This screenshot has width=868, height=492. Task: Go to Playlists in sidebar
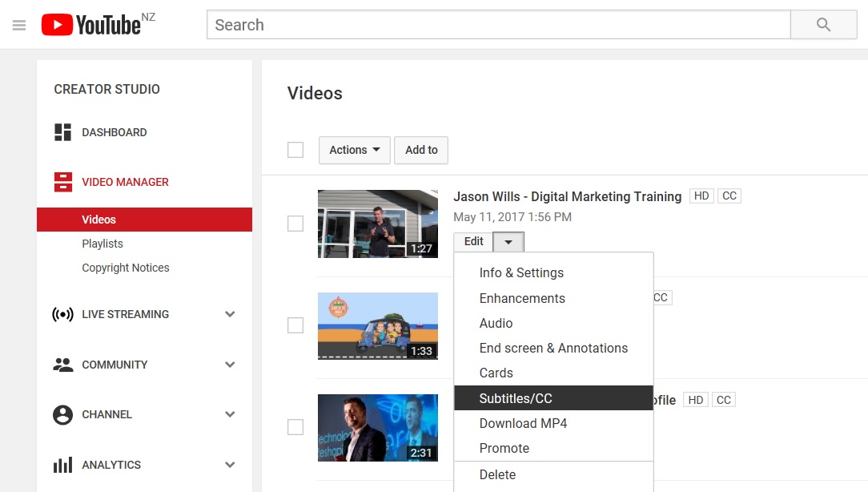click(x=102, y=244)
